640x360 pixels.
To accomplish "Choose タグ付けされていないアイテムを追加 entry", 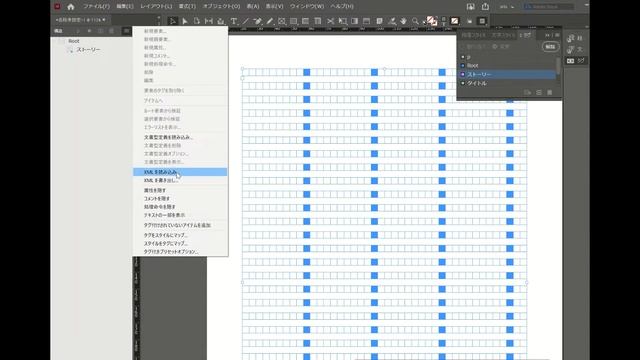I will pos(180,225).
